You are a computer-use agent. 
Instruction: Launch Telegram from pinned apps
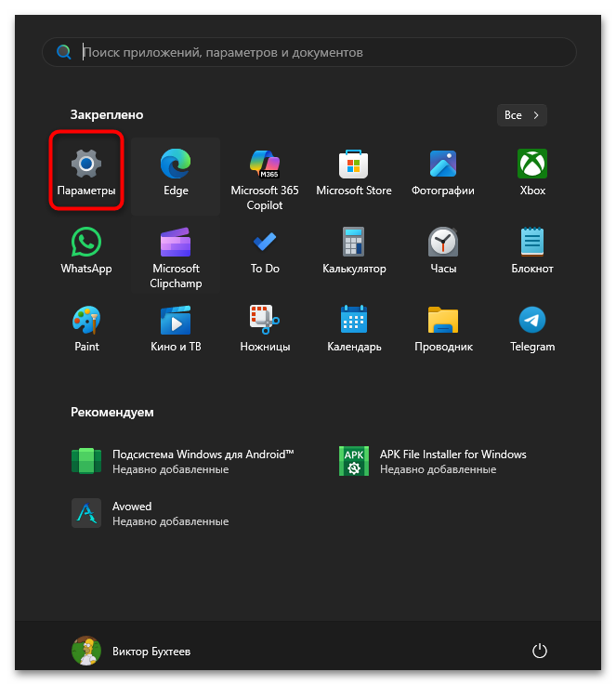pos(532,328)
